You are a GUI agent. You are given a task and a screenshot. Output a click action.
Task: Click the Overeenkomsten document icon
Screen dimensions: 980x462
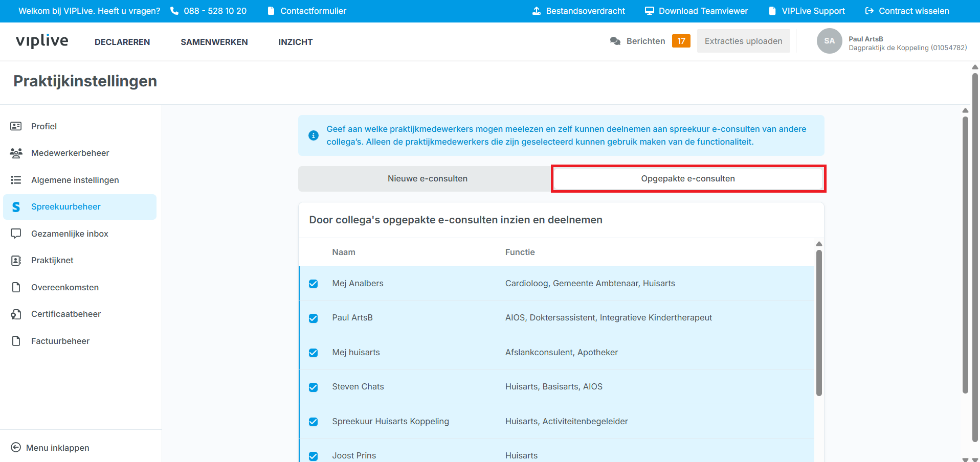tap(16, 287)
